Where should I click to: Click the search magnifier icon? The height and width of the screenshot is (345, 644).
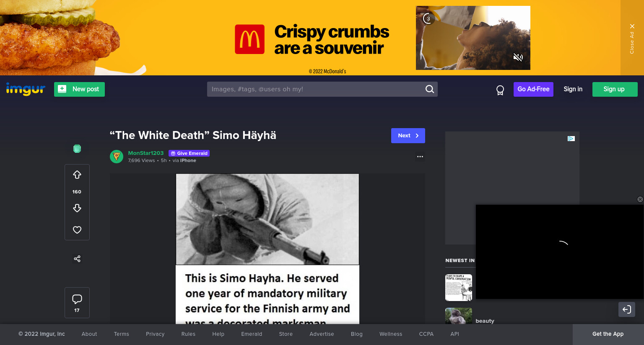pyautogui.click(x=430, y=89)
